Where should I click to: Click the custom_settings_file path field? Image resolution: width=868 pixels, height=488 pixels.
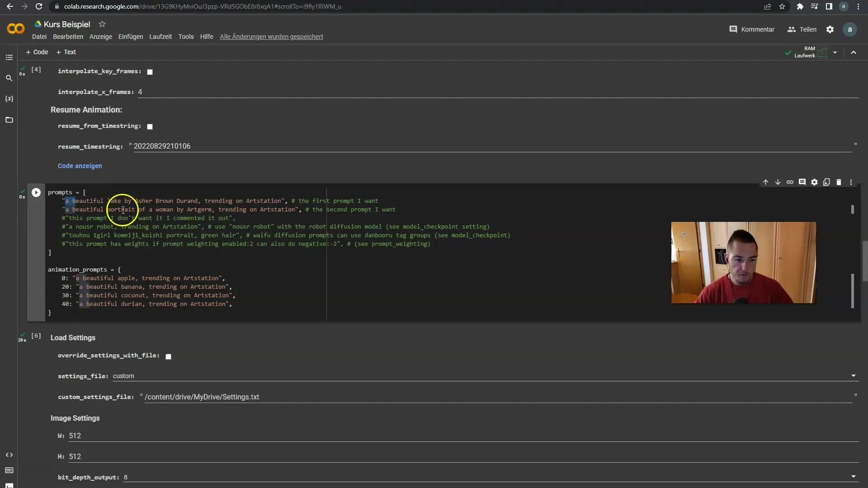498,397
